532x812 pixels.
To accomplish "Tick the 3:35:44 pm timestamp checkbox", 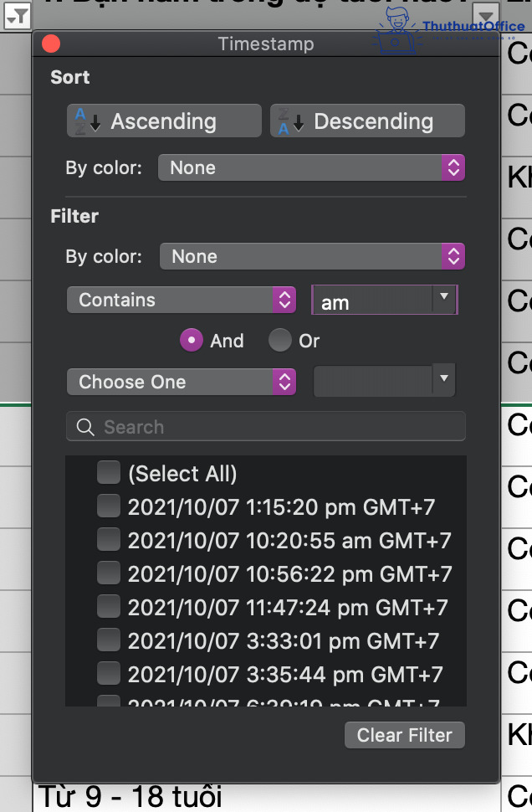I will 109,674.
